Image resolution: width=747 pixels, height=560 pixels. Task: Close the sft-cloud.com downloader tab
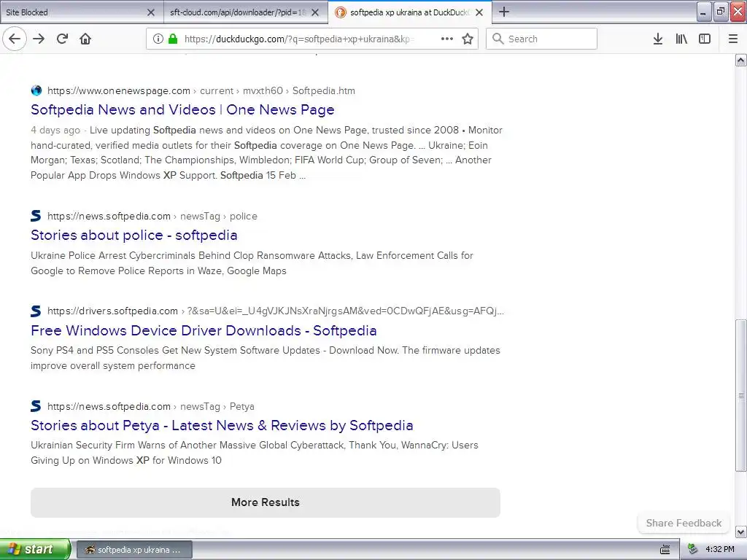315,12
